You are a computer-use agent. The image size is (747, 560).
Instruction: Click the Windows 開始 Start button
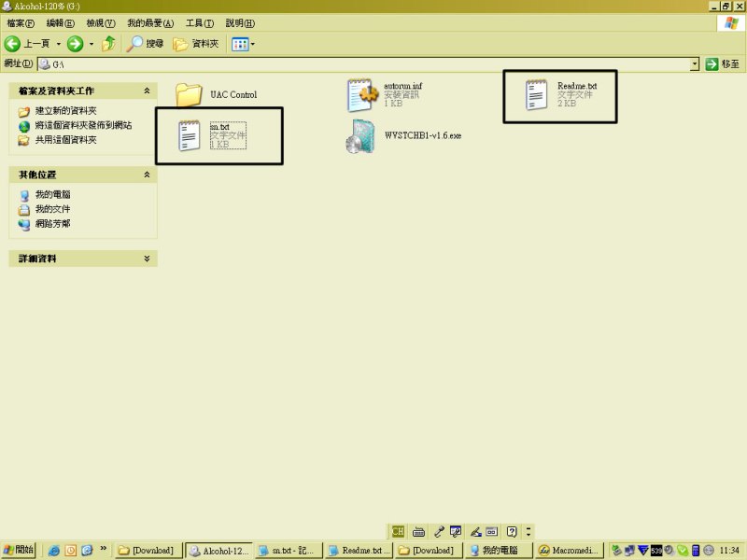pyautogui.click(x=18, y=550)
